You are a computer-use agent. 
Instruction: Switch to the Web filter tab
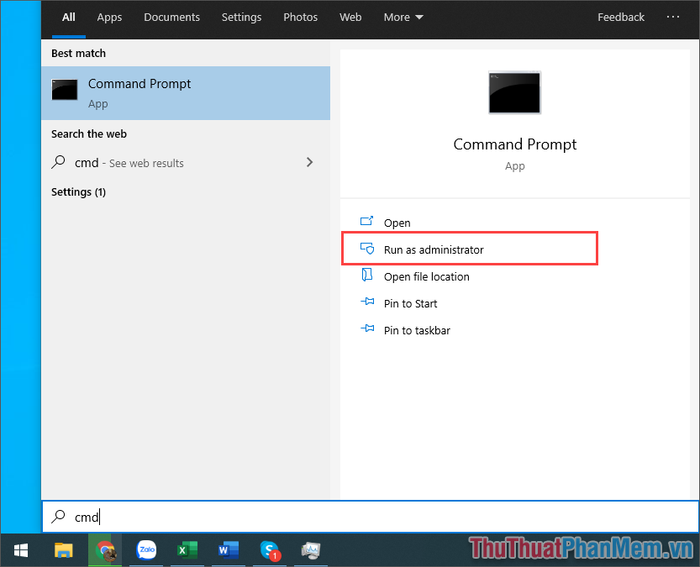[350, 17]
